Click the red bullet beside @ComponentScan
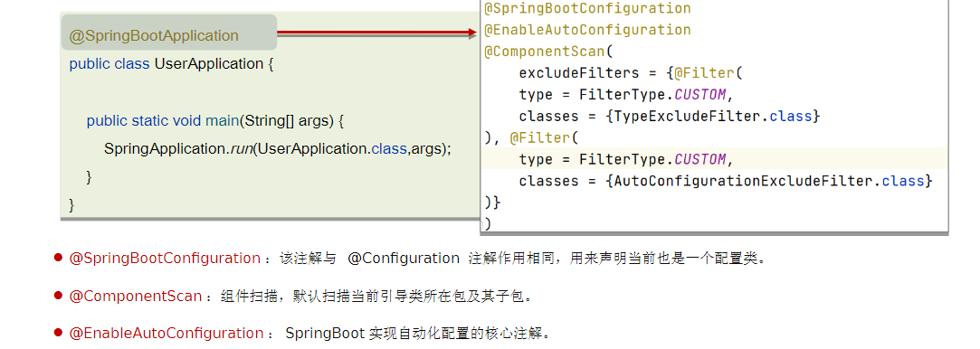The image size is (980, 349). pyautogui.click(x=58, y=295)
